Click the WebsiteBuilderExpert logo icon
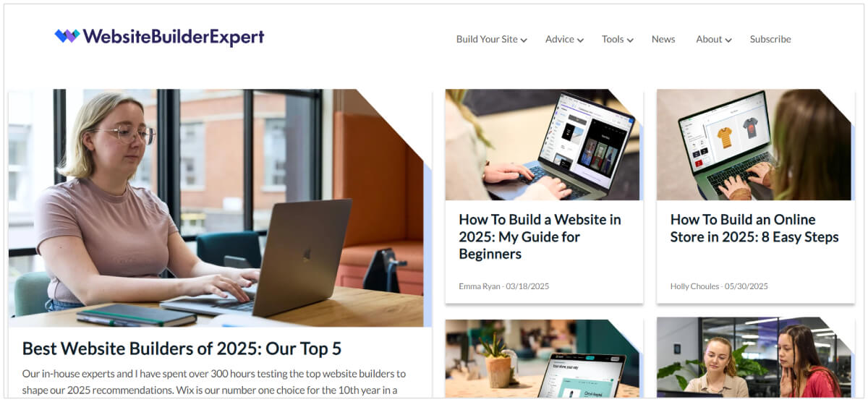The width and height of the screenshot is (868, 402). point(67,35)
